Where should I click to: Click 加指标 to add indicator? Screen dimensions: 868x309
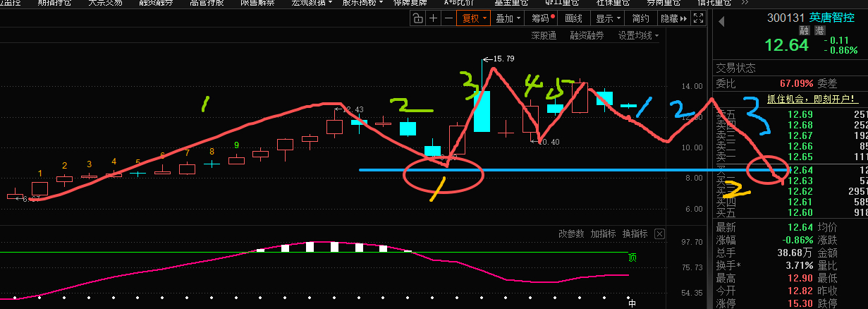(603, 234)
